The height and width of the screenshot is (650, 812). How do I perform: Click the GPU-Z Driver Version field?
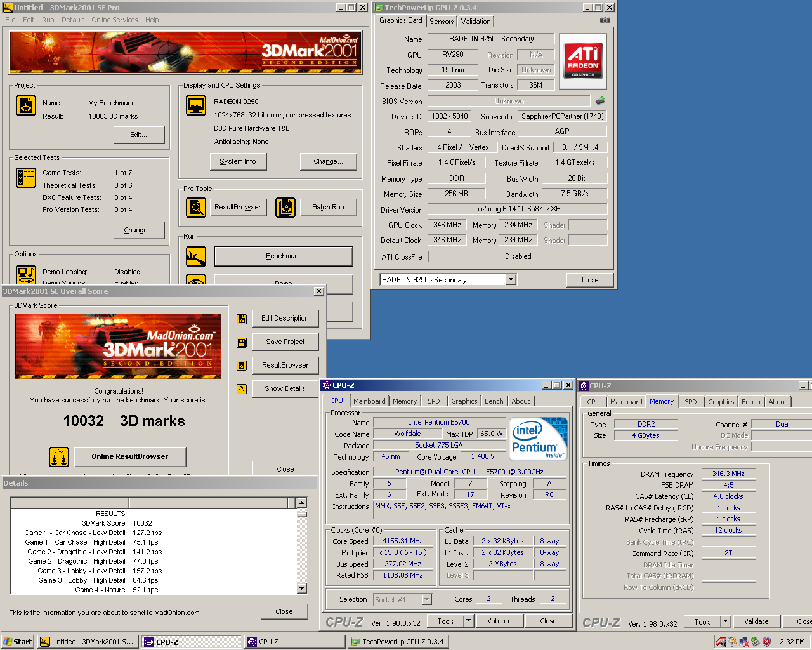(518, 209)
